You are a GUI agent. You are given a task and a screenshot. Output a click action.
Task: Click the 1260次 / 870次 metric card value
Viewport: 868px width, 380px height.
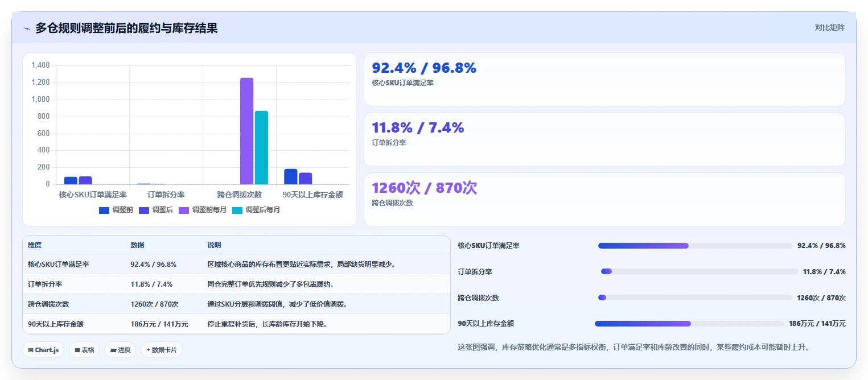[x=424, y=188]
